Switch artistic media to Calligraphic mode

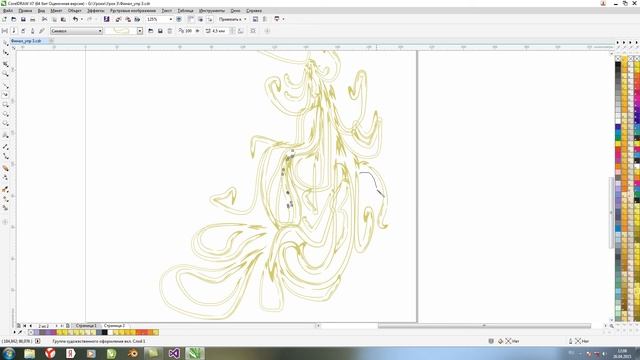pyautogui.click(x=33, y=31)
